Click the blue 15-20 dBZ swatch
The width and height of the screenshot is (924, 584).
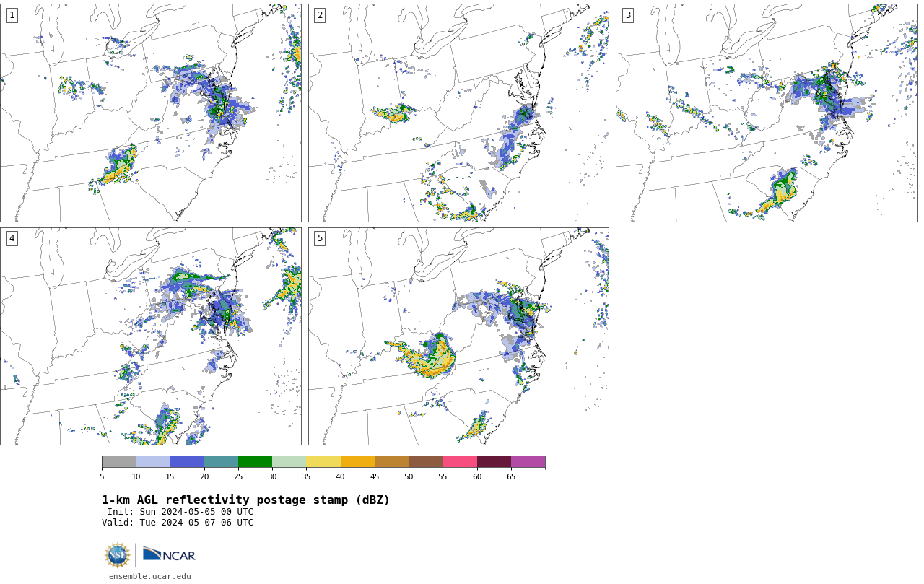pyautogui.click(x=187, y=462)
